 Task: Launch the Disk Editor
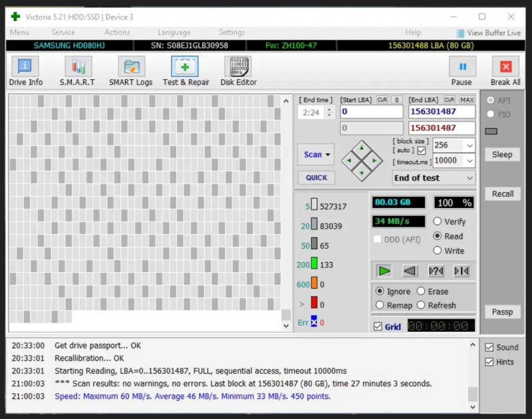coord(238,71)
